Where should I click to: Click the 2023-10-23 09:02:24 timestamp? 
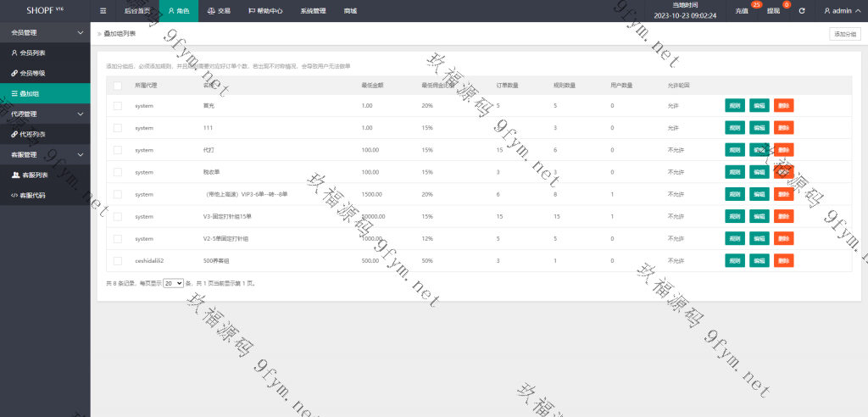point(685,15)
